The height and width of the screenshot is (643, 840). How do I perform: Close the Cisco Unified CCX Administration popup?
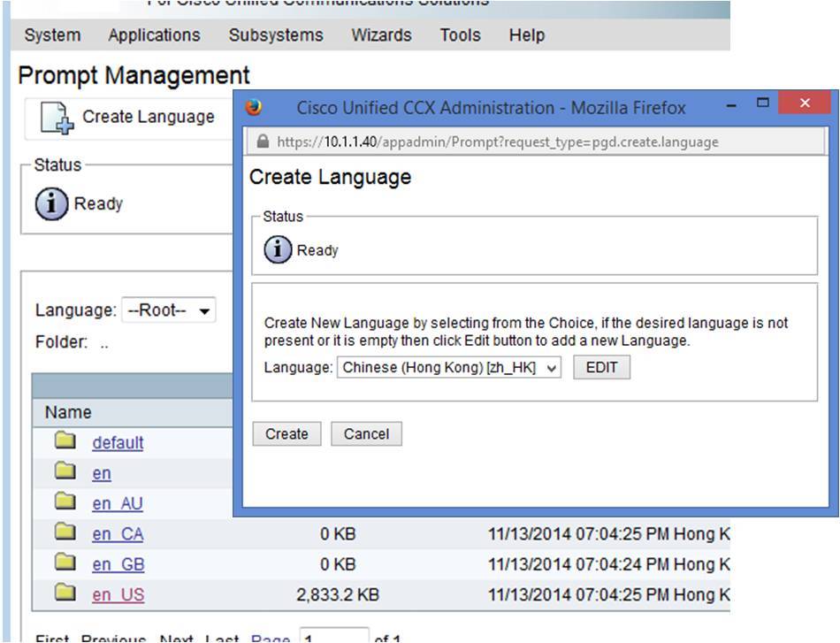tap(805, 103)
